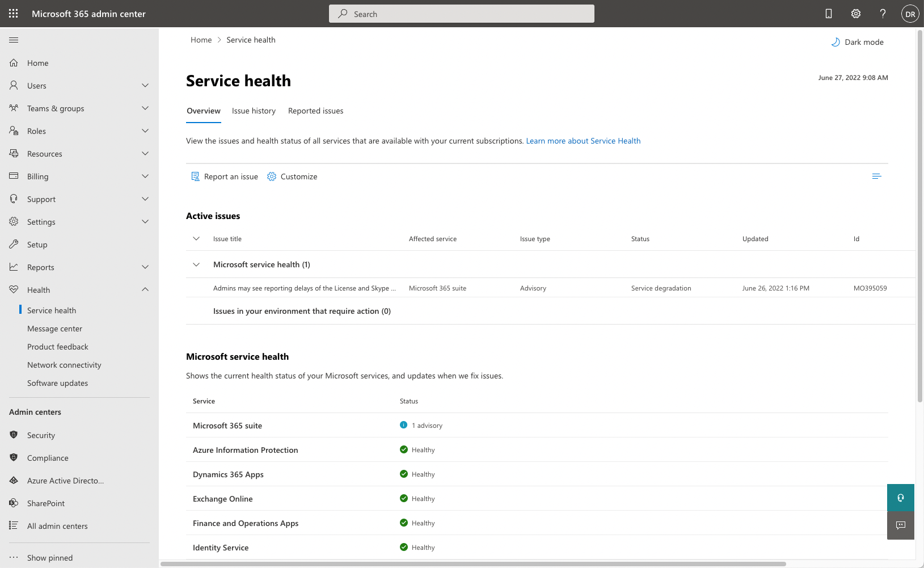Open Message center
The height and width of the screenshot is (568, 924).
[54, 329]
